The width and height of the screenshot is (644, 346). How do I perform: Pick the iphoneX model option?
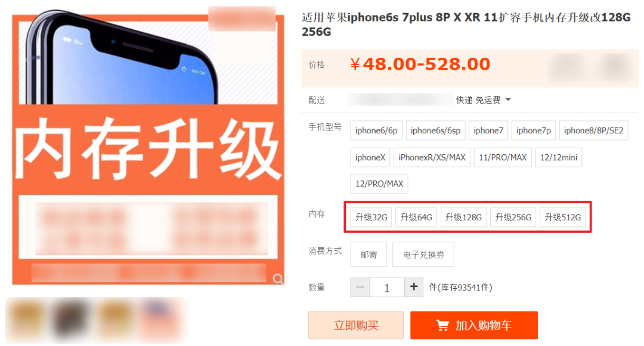click(x=370, y=157)
